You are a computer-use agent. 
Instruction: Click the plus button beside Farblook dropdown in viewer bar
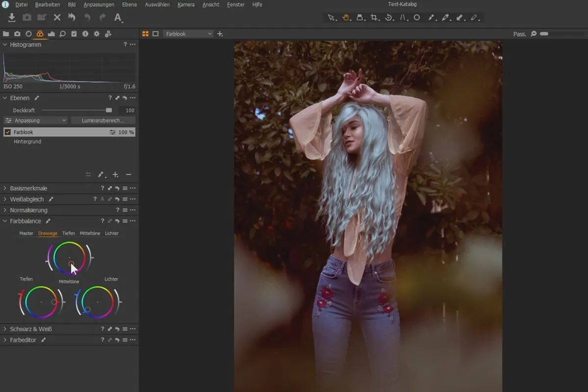point(220,34)
